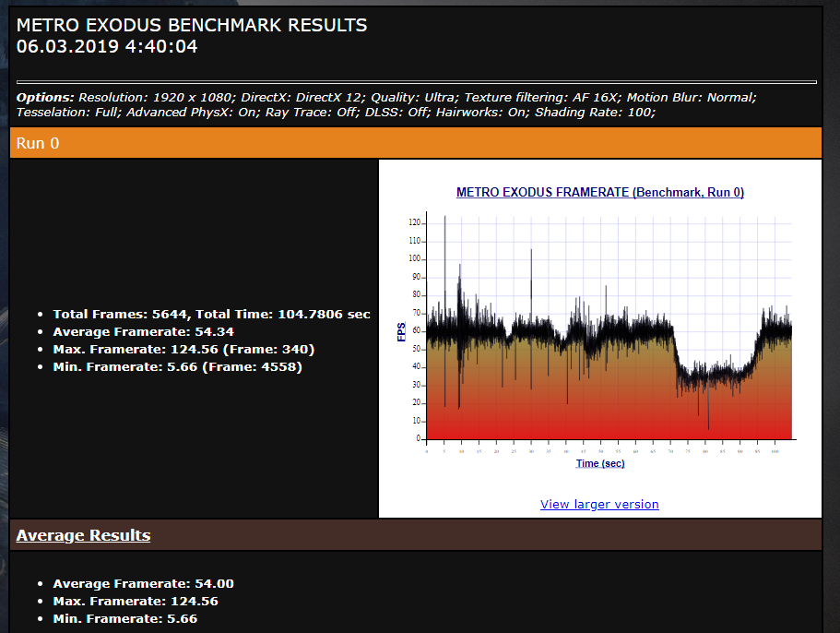
Task: Select the METRO EXODUS BENCHMARK RESULTS title
Action: pos(192,25)
